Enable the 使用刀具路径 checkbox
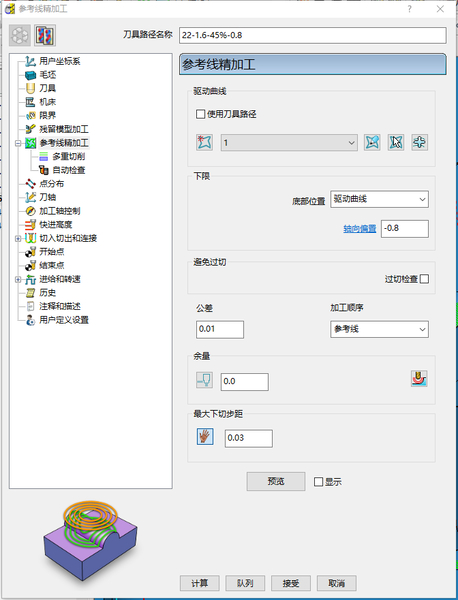Screen dimensions: 458x600 coord(200,114)
